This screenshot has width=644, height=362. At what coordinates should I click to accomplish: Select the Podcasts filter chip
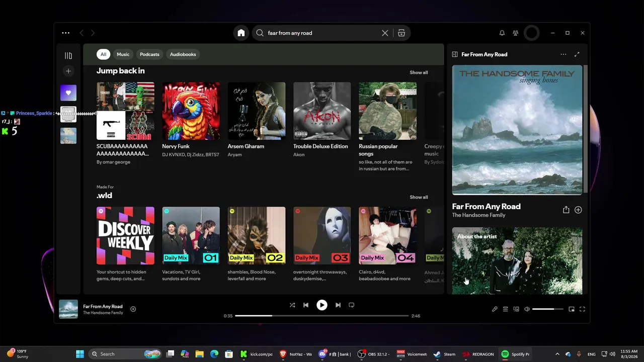[x=149, y=54]
